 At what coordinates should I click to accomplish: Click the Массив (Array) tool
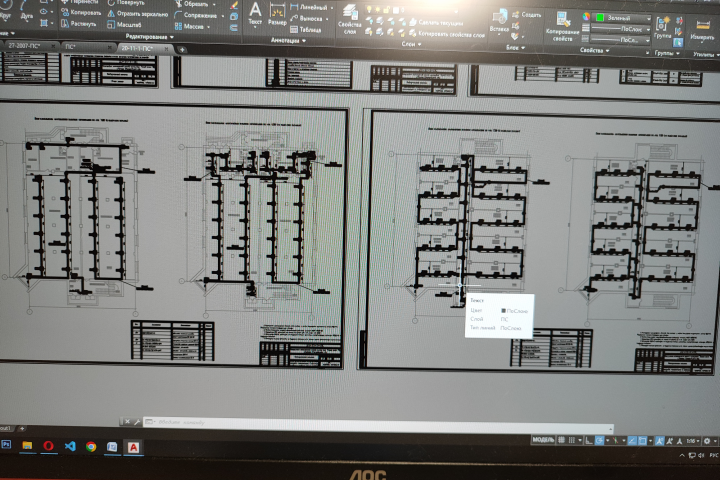click(190, 27)
